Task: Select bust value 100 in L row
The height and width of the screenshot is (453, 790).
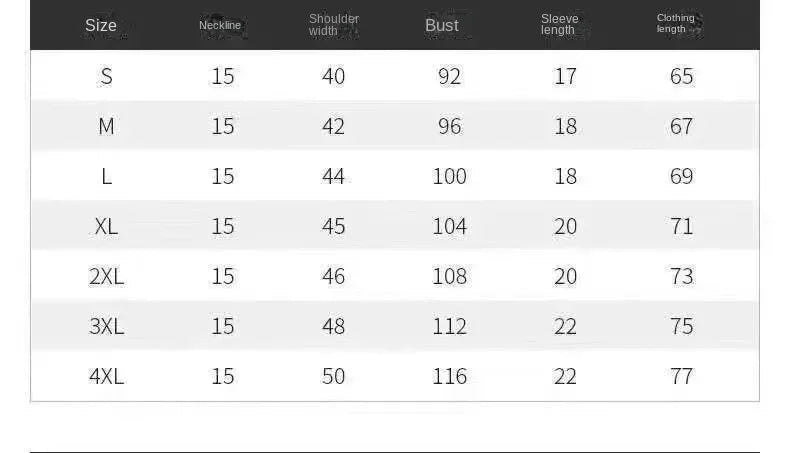Action: (449, 176)
